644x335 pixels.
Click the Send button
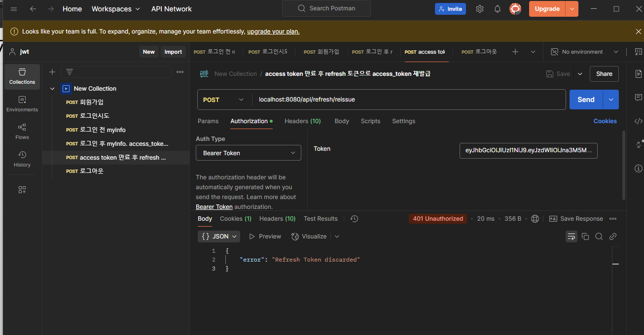(x=586, y=100)
